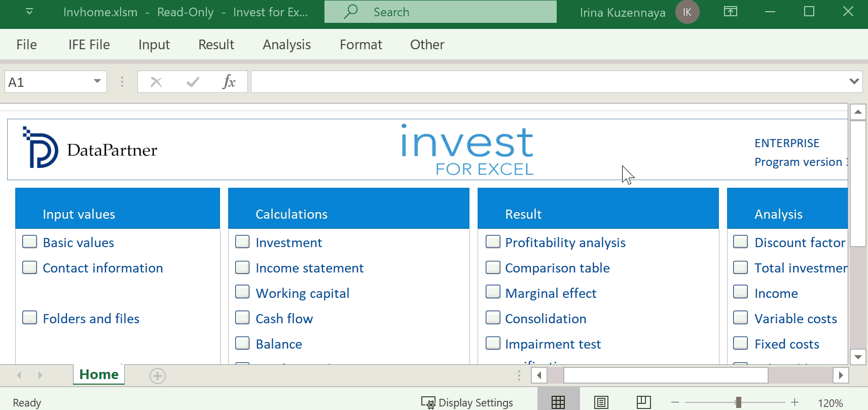
Task: Expand the Name Box dropdown arrow
Action: tap(97, 82)
